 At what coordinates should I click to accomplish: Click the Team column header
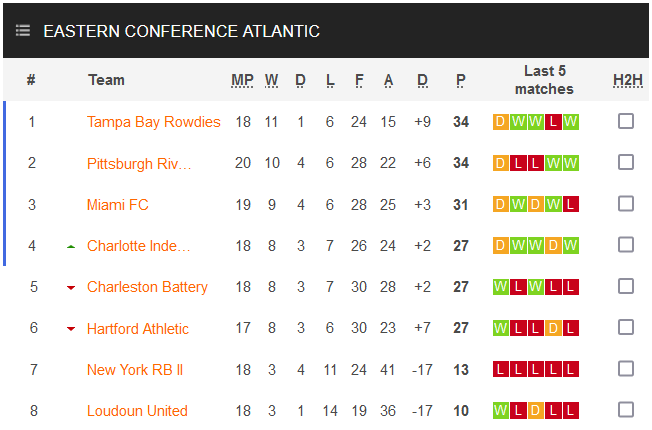click(106, 80)
